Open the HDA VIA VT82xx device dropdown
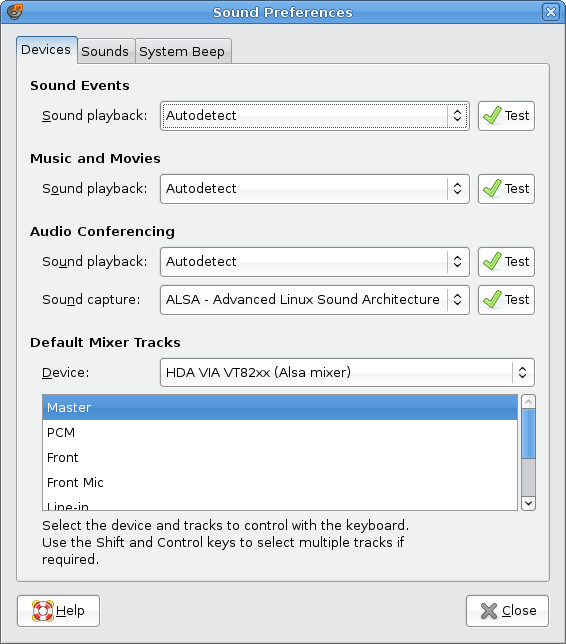The width and height of the screenshot is (566, 644). tap(347, 373)
